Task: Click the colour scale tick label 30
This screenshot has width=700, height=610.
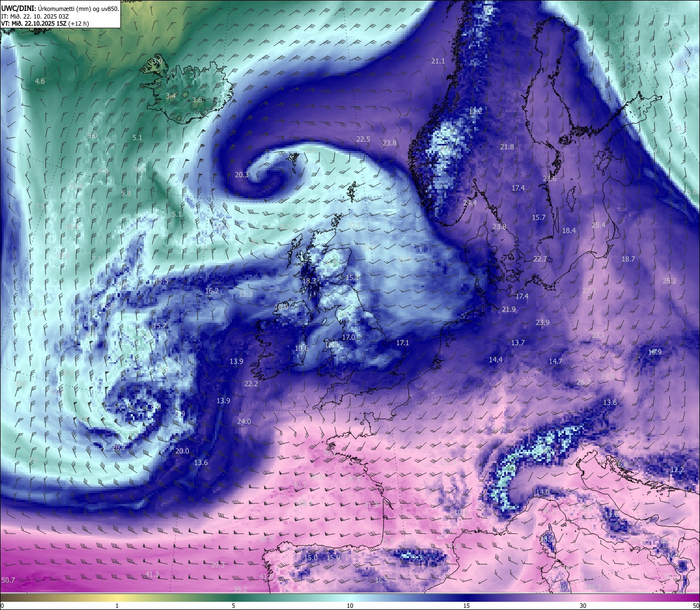Action: pos(583,606)
